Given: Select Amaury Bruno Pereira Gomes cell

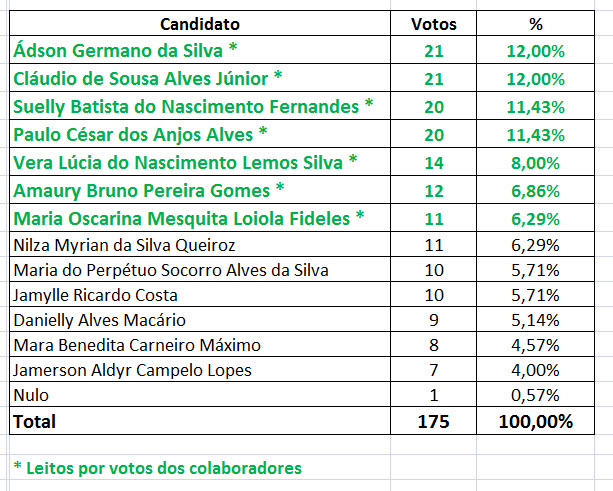Looking at the screenshot, I should tap(149, 190).
